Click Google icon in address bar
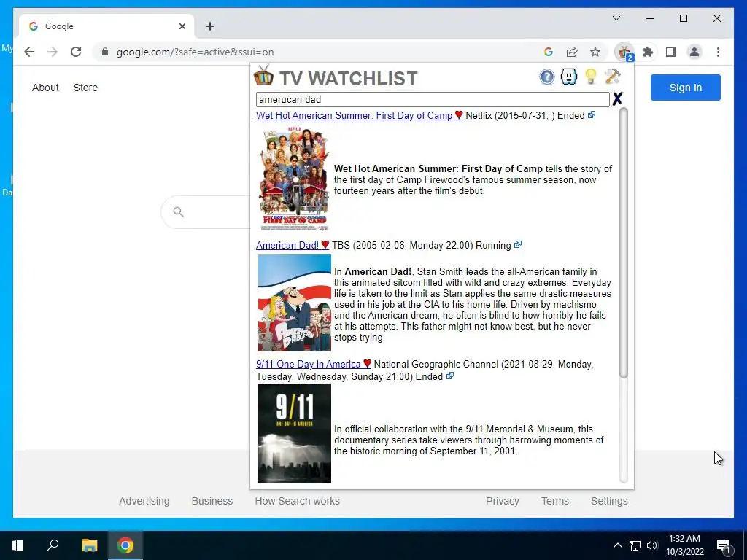747x560 pixels. 549,52
